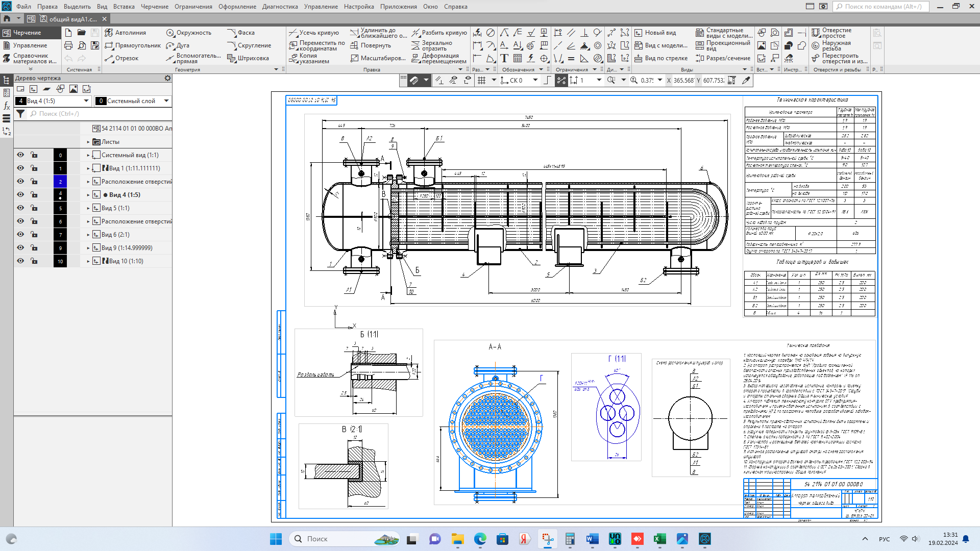Click Усечь кривую trim tool
This screenshot has width=980, height=551.
click(313, 33)
